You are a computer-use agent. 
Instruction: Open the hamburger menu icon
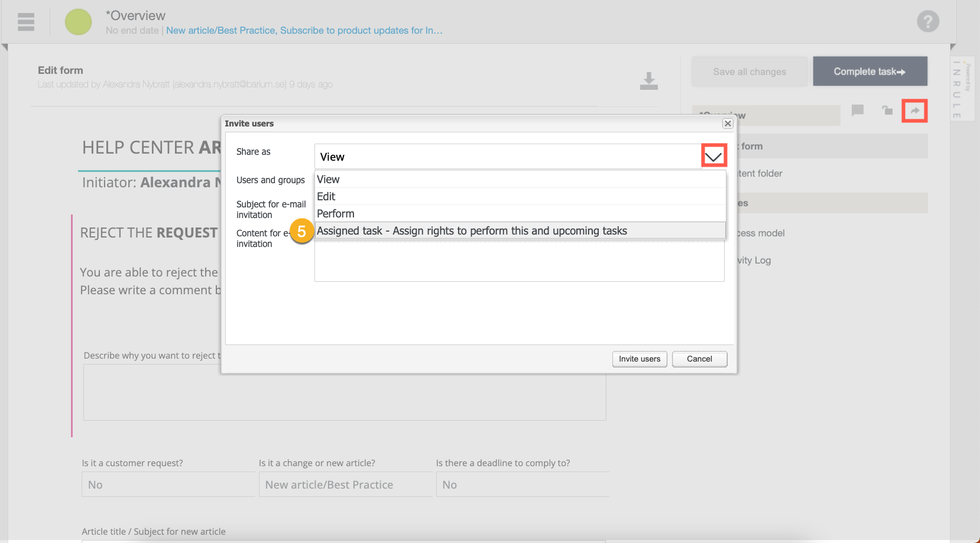coord(26,22)
